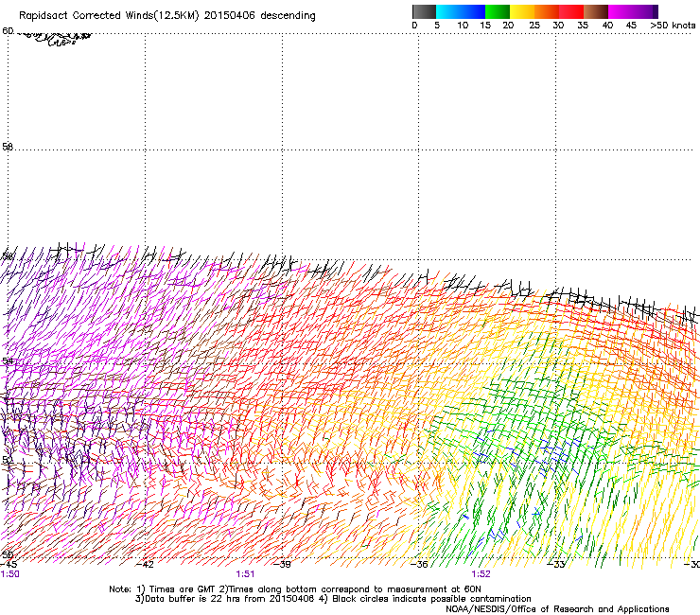Click the cyan-blue 5-15 knots legend swatch
Image resolution: width=700 pixels, height=615 pixels.
pos(461,11)
